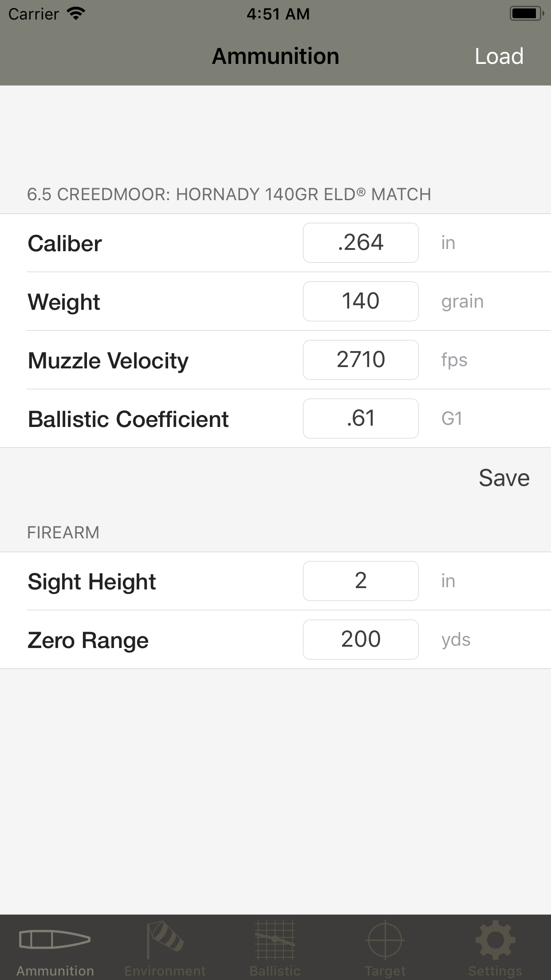Screen dimensions: 551x980
Task: Open the Ballistic chart icon
Action: point(275,939)
